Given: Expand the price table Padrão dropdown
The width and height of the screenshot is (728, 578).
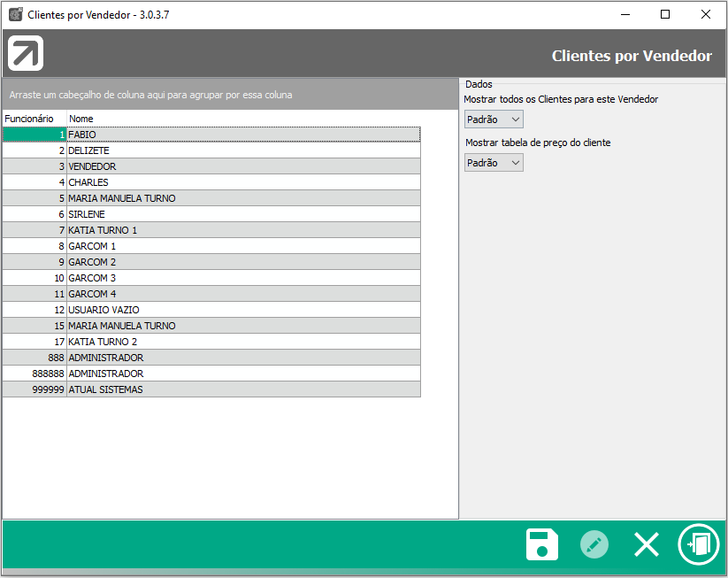Looking at the screenshot, I should [x=494, y=163].
